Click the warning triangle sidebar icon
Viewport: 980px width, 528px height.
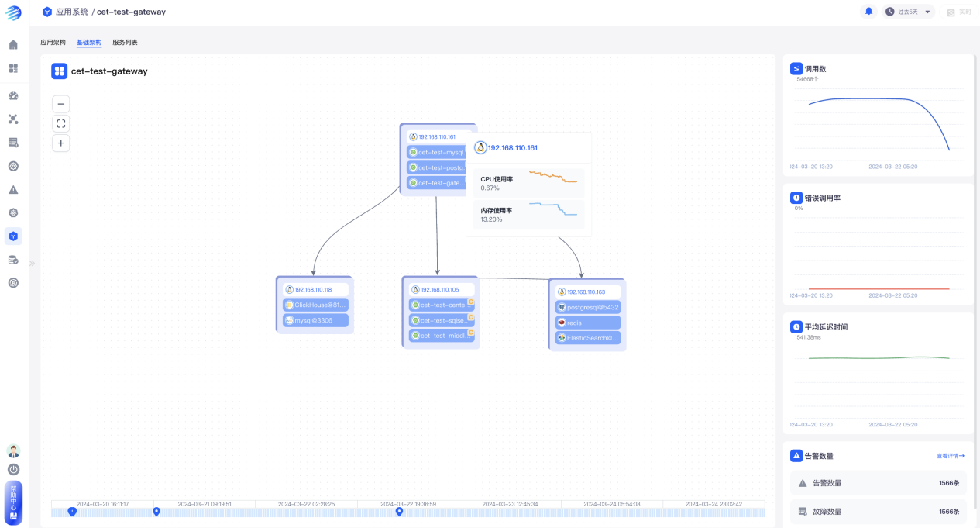coord(13,189)
